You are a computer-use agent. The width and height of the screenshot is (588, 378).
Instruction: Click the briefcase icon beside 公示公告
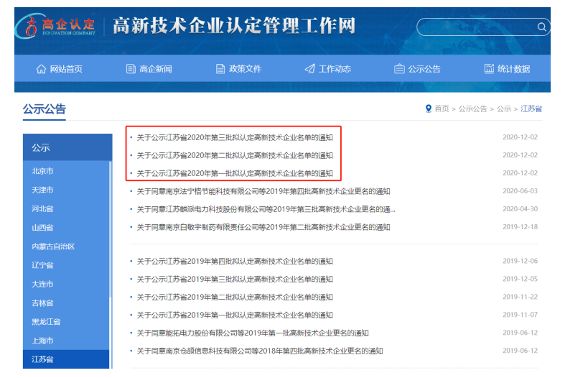[399, 69]
